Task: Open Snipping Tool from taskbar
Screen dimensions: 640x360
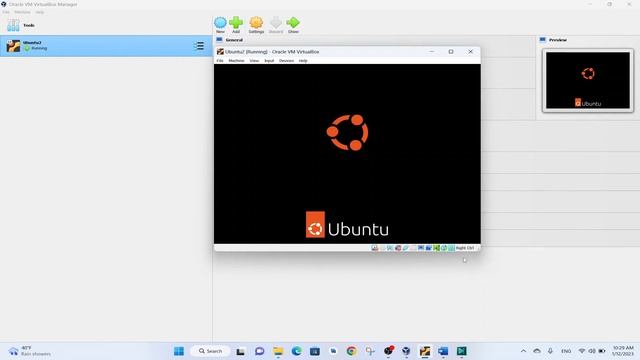Action: [x=370, y=351]
